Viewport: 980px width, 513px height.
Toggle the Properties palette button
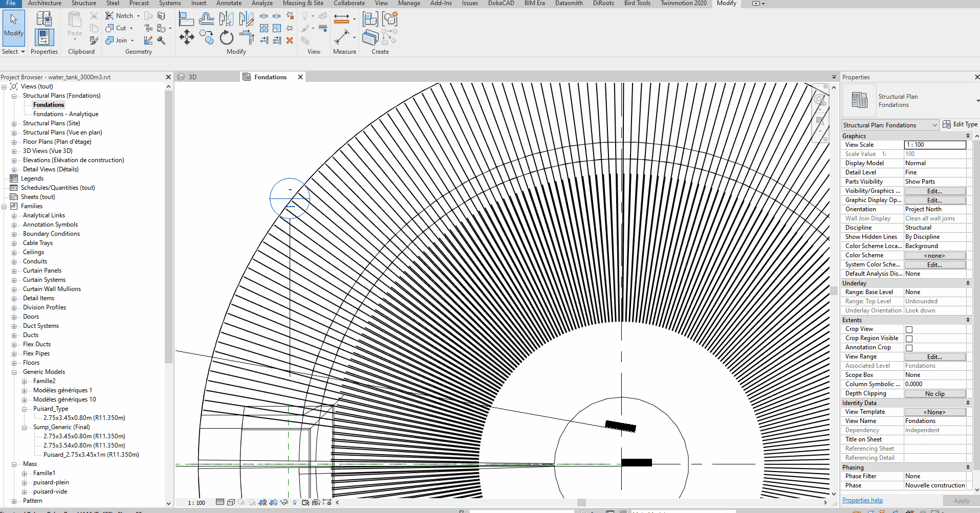tap(44, 38)
